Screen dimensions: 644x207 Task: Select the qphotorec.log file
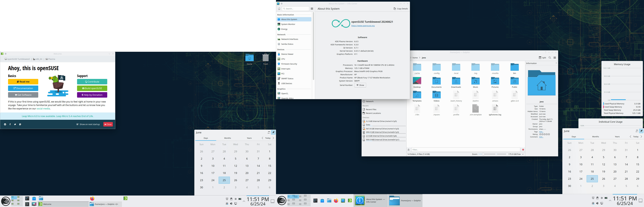click(x=495, y=110)
